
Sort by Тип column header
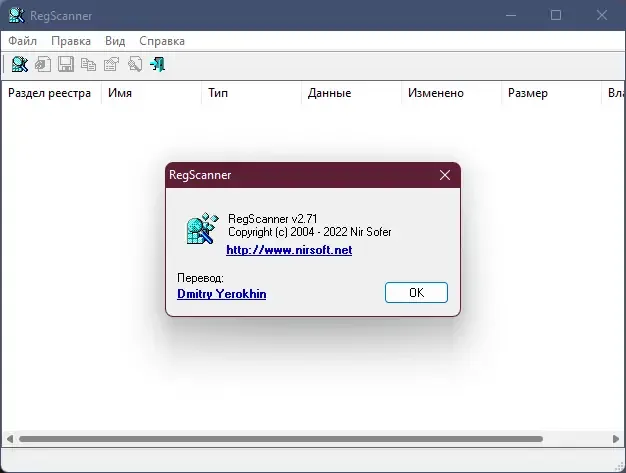click(x=252, y=93)
